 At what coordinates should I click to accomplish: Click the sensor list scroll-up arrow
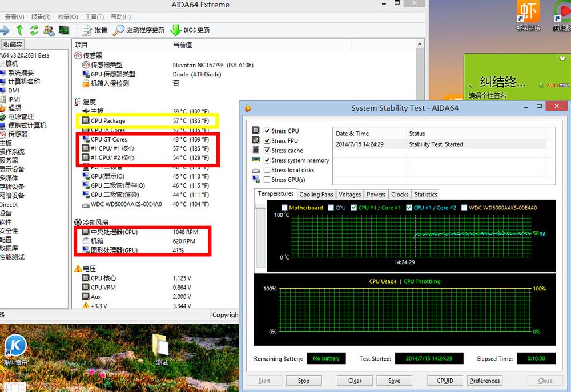(420, 45)
